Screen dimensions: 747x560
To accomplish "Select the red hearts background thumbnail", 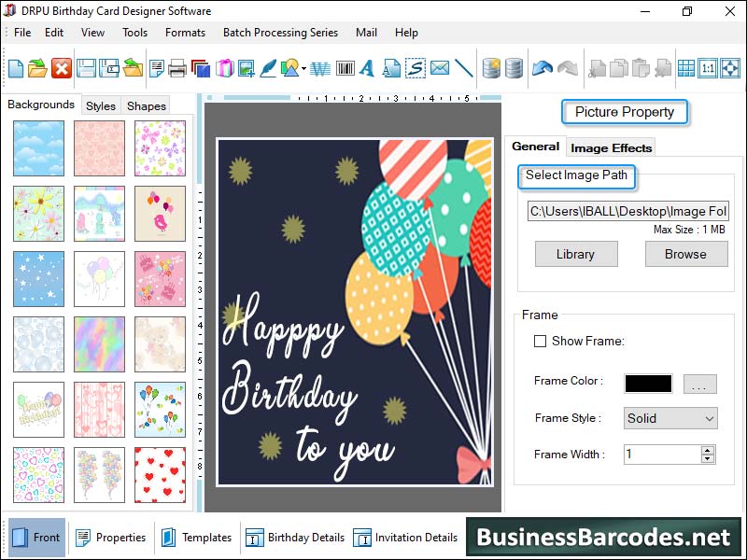I will pos(160,475).
